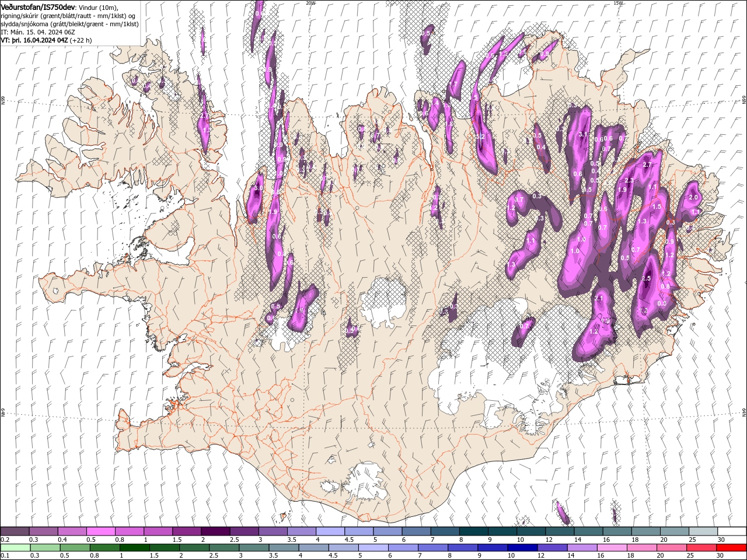Select the snow legend swatch starting at 0.3
The height and width of the screenshot is (560, 747).
tap(43, 531)
